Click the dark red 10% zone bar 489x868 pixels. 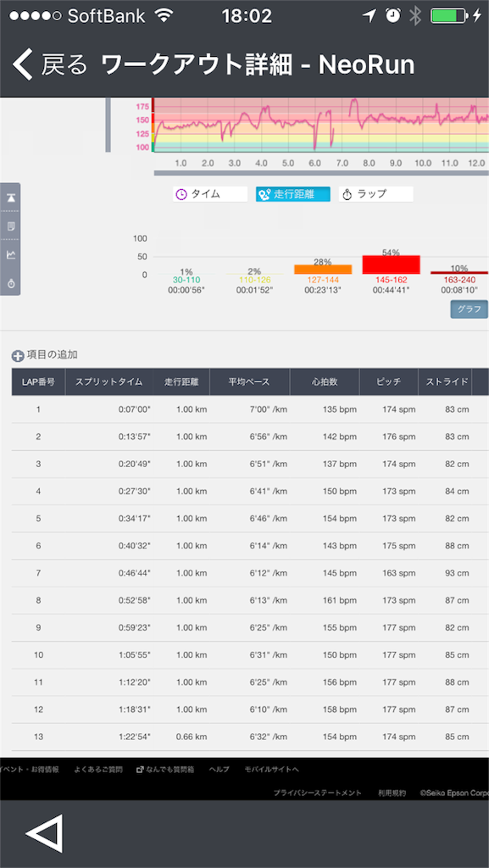pos(459,272)
